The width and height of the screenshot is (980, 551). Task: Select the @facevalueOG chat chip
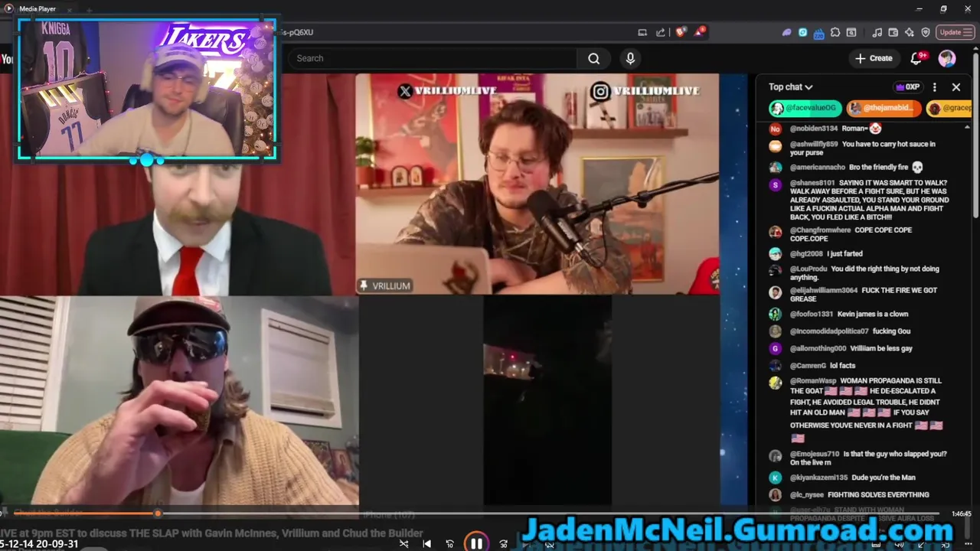point(805,109)
